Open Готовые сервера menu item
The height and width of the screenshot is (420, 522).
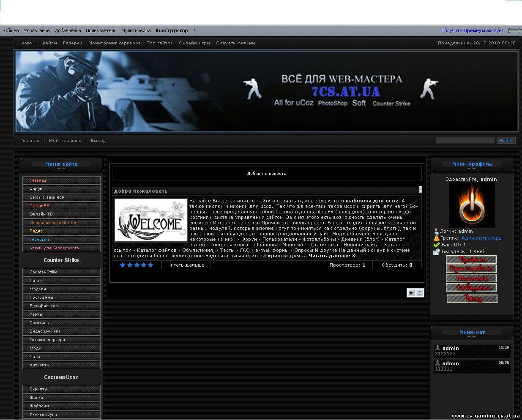point(61,340)
